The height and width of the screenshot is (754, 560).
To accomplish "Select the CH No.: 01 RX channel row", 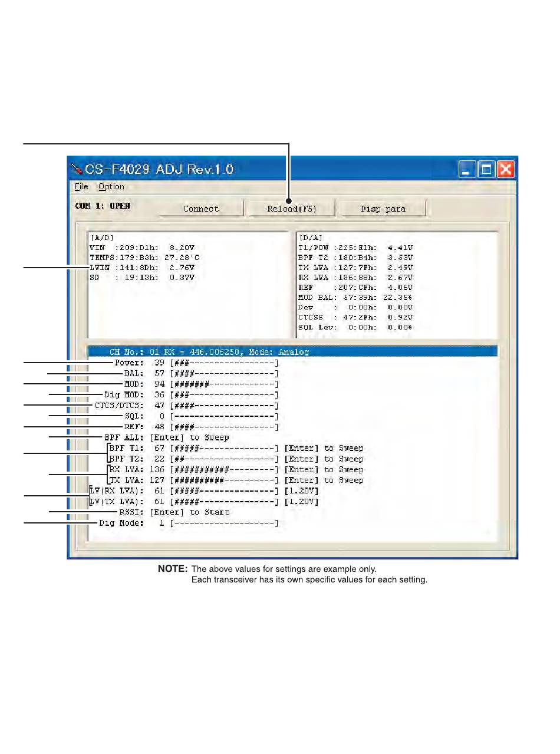I will click(x=293, y=352).
